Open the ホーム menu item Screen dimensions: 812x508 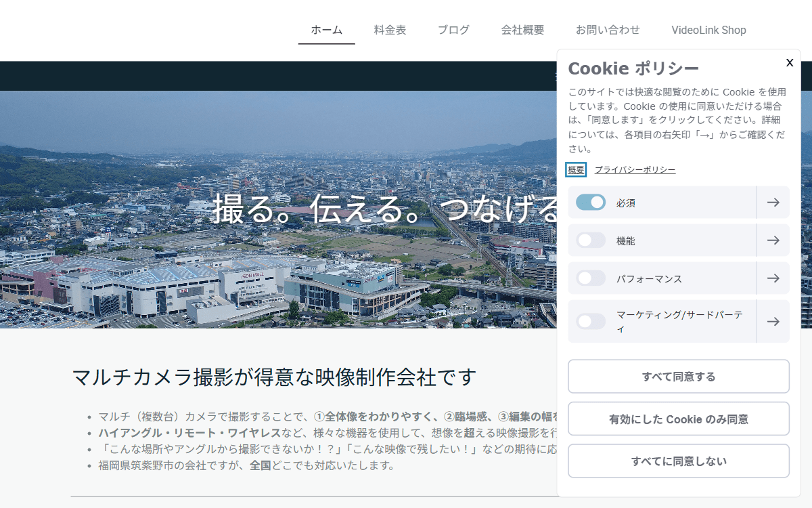click(x=327, y=30)
